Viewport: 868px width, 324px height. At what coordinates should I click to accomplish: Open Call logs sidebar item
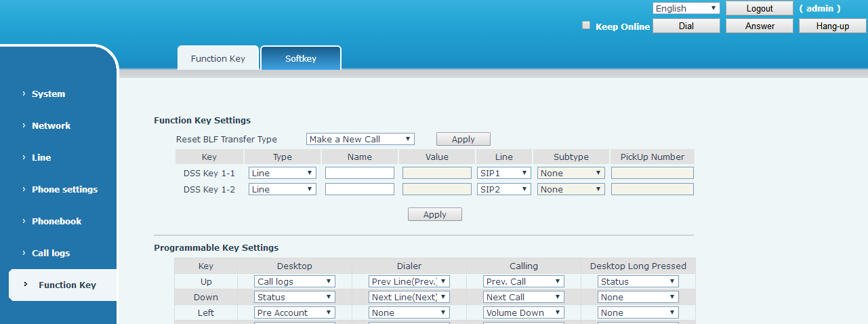click(x=51, y=253)
